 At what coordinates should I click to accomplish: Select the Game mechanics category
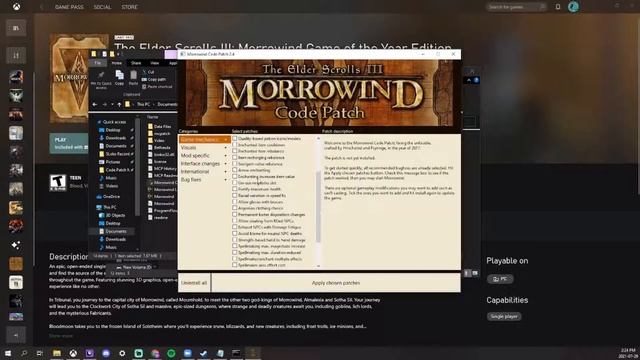point(204,140)
